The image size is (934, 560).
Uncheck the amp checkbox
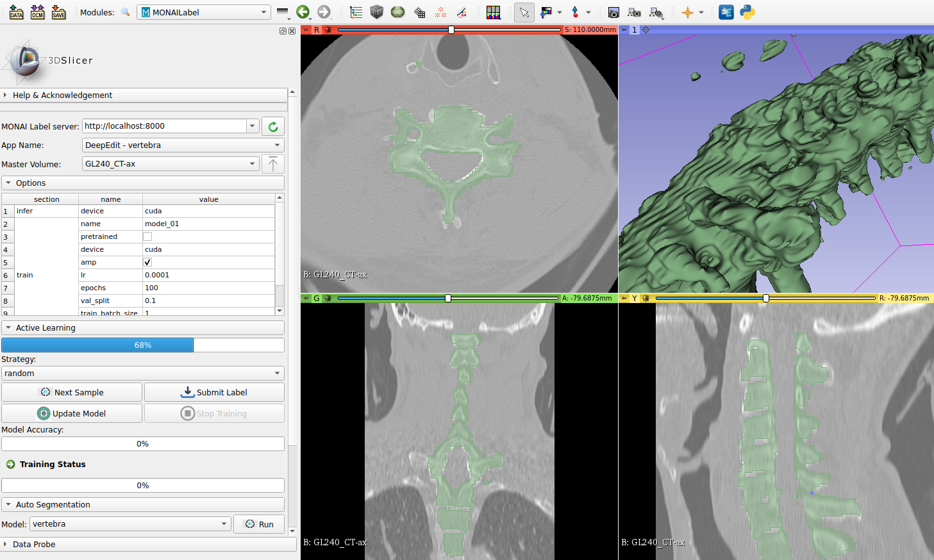coord(147,262)
